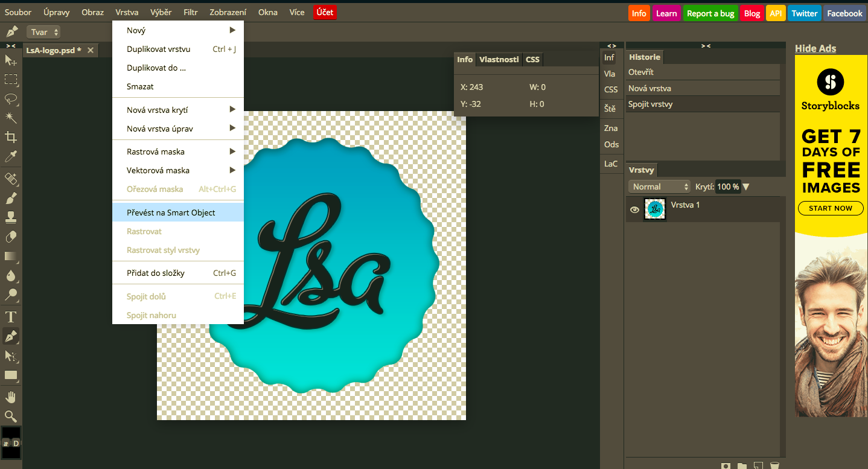The width and height of the screenshot is (868, 469).
Task: Select the Pen tool
Action: click(10, 336)
